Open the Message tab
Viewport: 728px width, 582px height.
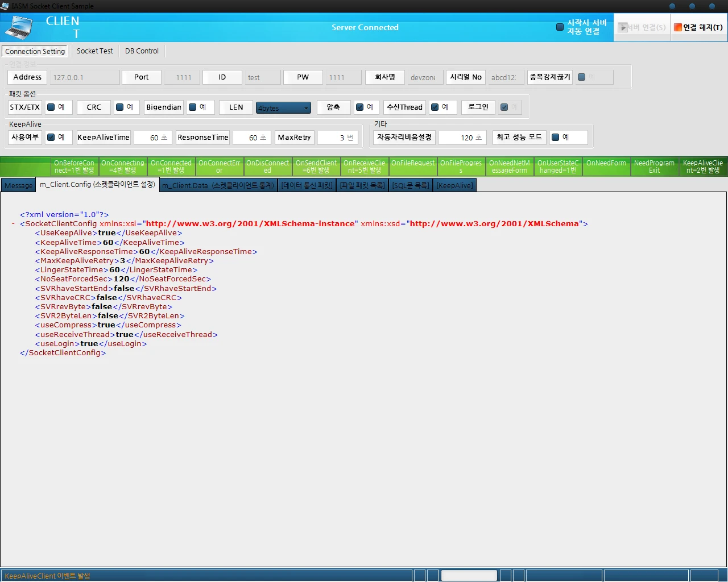pyautogui.click(x=19, y=185)
